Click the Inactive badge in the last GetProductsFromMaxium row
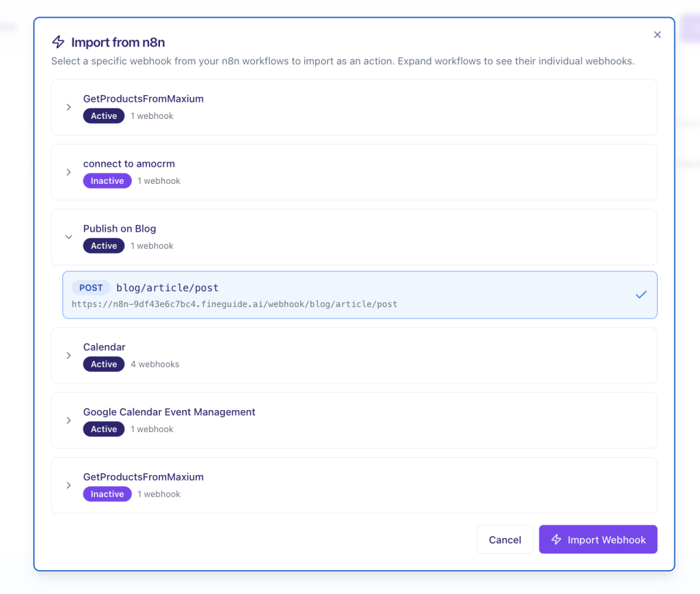This screenshot has height=594, width=700. [107, 494]
